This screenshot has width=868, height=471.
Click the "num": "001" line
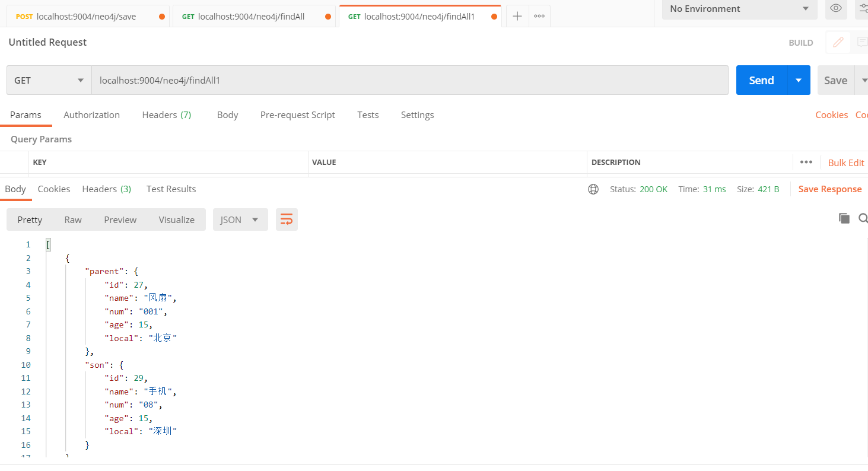point(136,311)
